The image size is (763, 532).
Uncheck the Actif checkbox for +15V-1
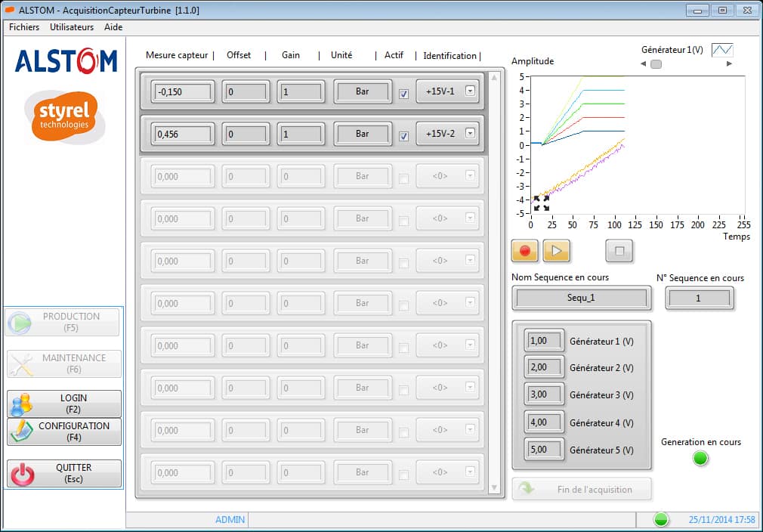[x=403, y=94]
